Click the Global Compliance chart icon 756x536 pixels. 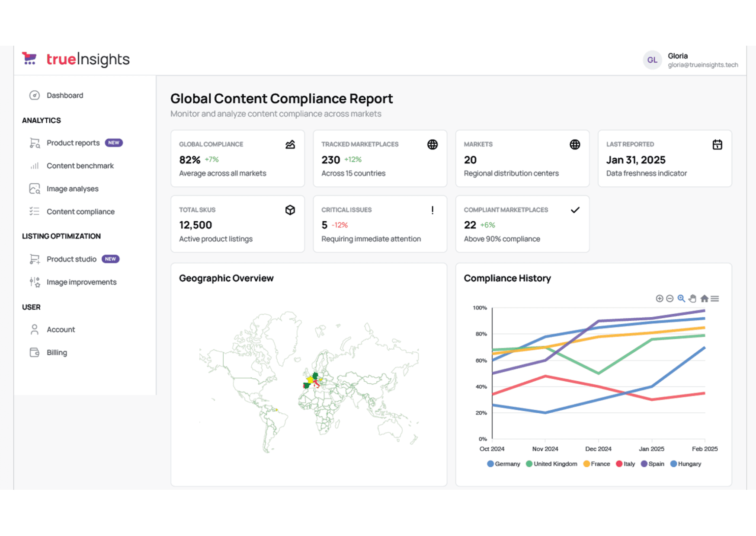(x=290, y=144)
